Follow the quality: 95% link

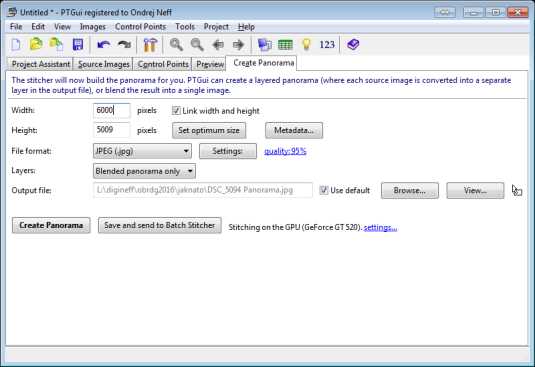285,151
